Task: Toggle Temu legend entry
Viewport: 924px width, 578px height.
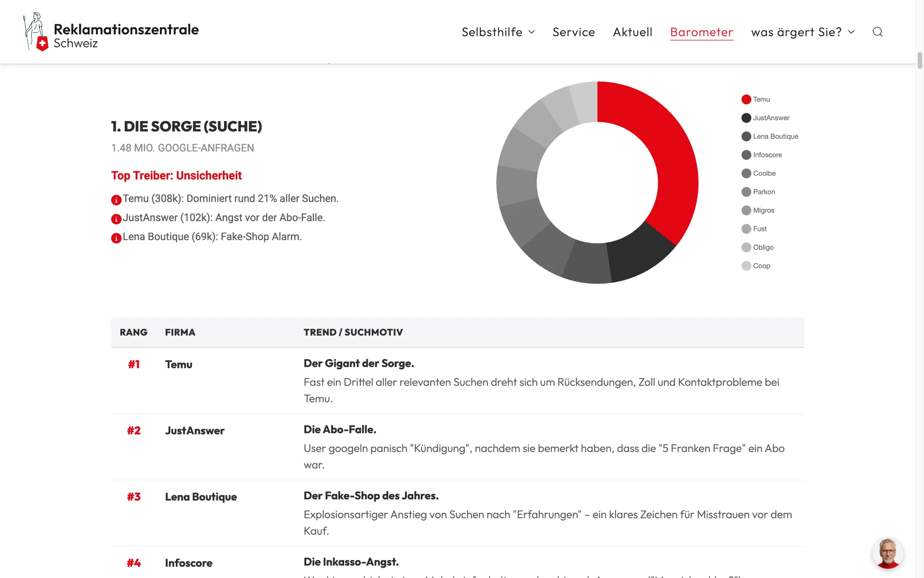Action: 756,99
